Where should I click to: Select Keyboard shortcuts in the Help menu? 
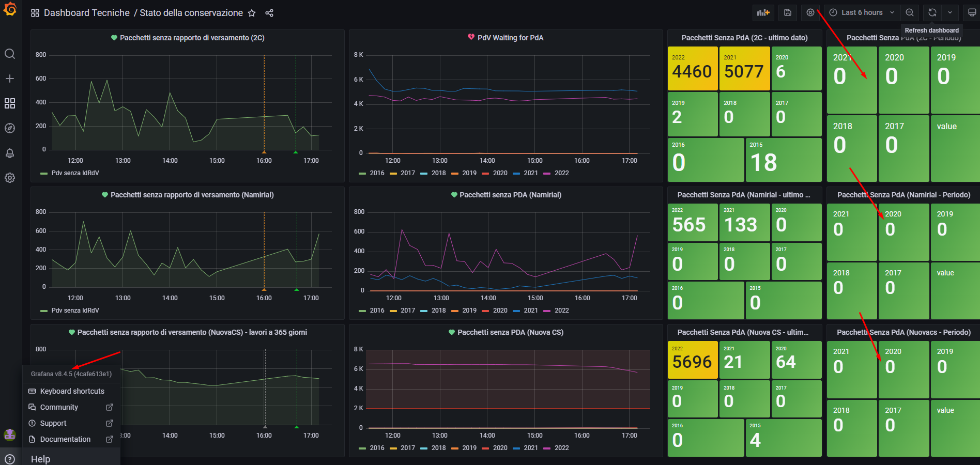click(71, 391)
